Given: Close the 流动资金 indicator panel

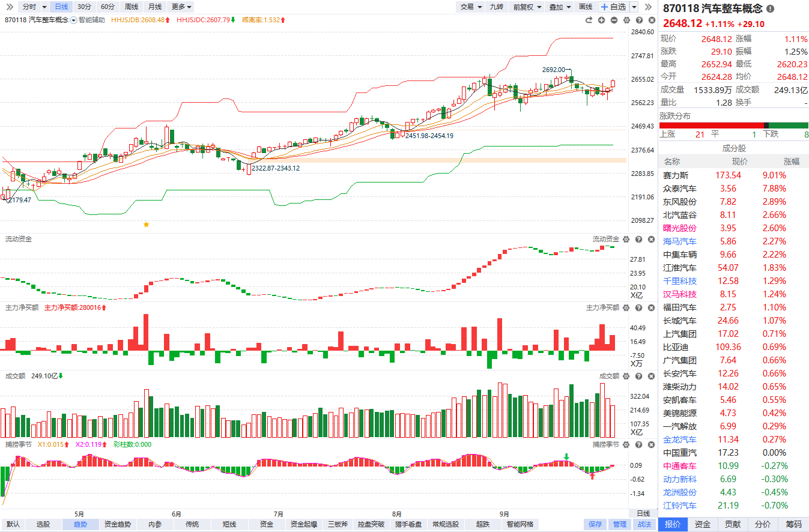Looking at the screenshot, I should click(651, 239).
